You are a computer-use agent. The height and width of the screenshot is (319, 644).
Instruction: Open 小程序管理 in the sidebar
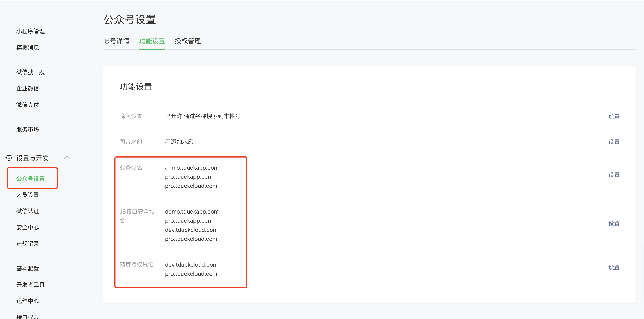coord(31,31)
